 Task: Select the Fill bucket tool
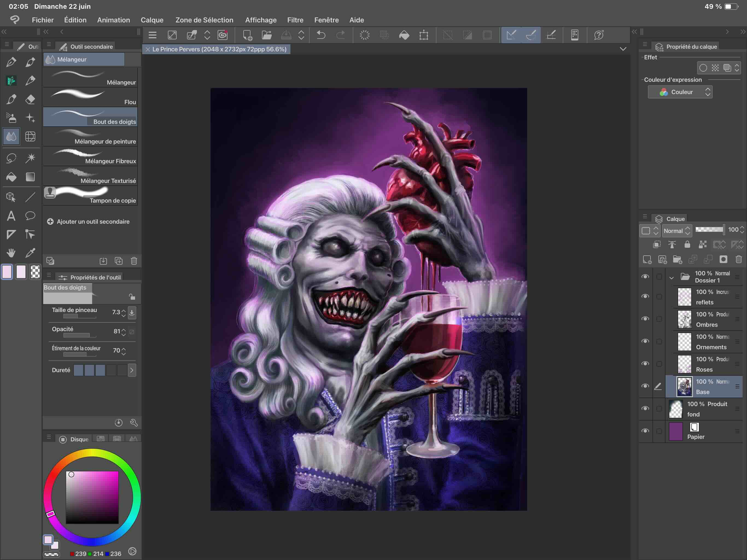[x=11, y=177]
